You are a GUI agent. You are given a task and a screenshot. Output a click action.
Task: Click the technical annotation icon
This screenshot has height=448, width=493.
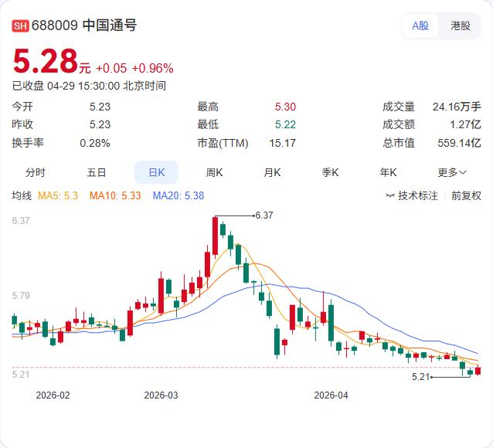[390, 196]
